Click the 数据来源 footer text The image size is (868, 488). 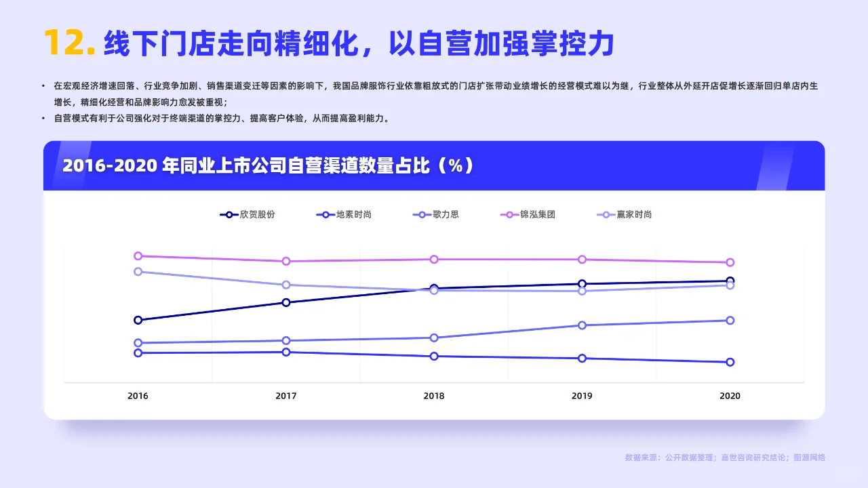click(x=725, y=457)
